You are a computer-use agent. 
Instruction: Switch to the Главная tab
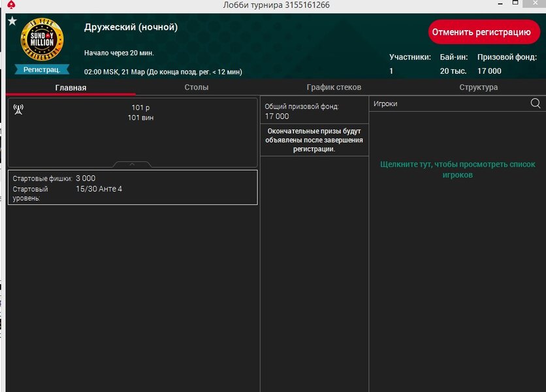71,88
